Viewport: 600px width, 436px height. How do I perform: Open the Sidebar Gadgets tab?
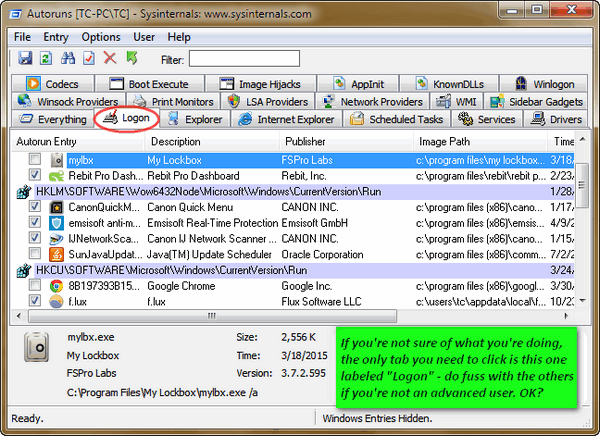(536, 101)
